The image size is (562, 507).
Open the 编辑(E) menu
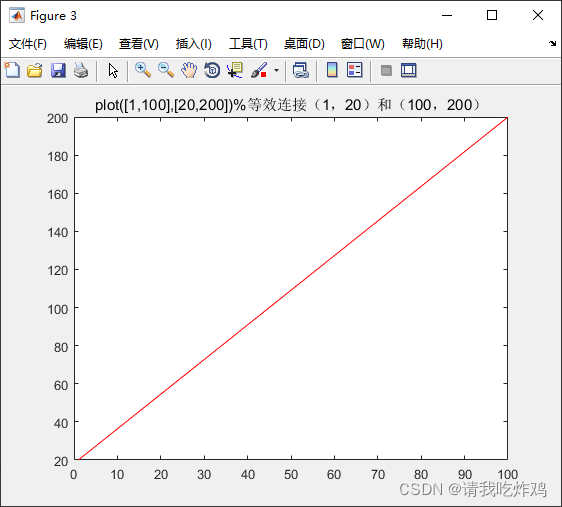[83, 44]
